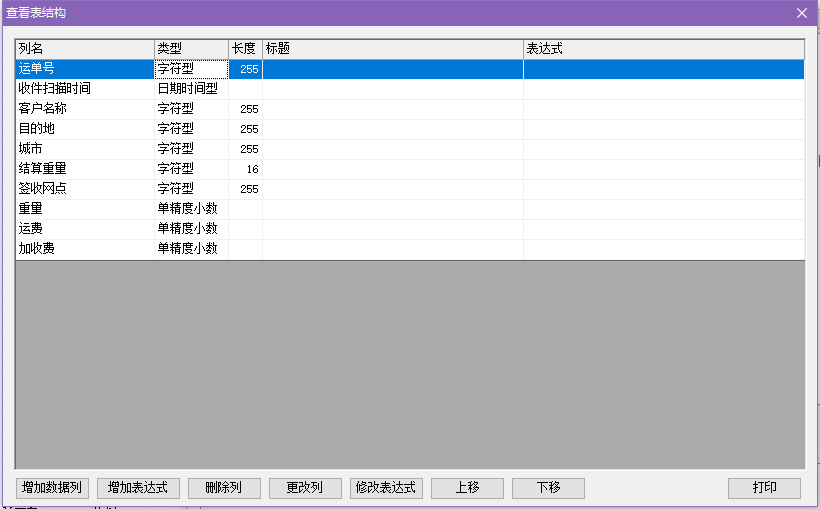820x509 pixels.
Task: Click 字符型 type cell of 运单号
Action: click(x=191, y=69)
